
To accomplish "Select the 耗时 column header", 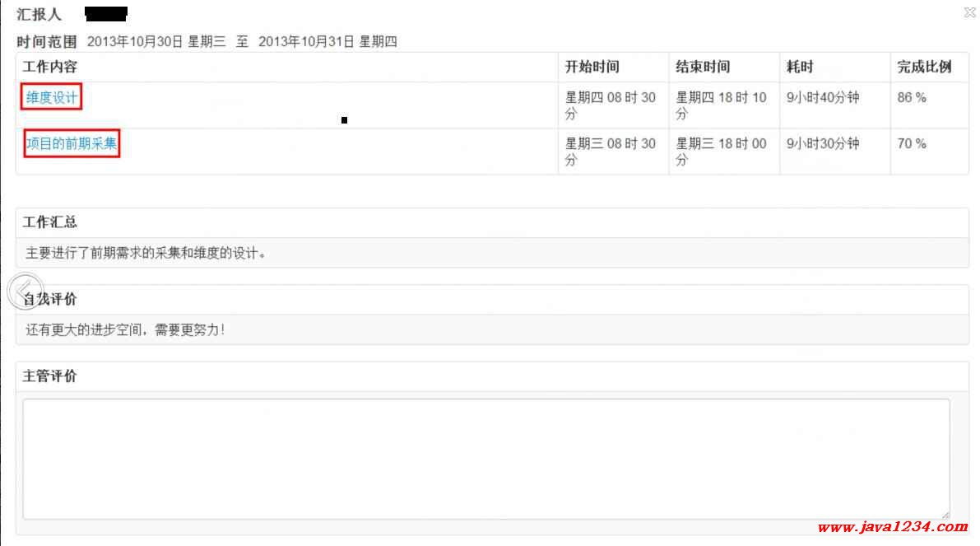I will tap(799, 67).
